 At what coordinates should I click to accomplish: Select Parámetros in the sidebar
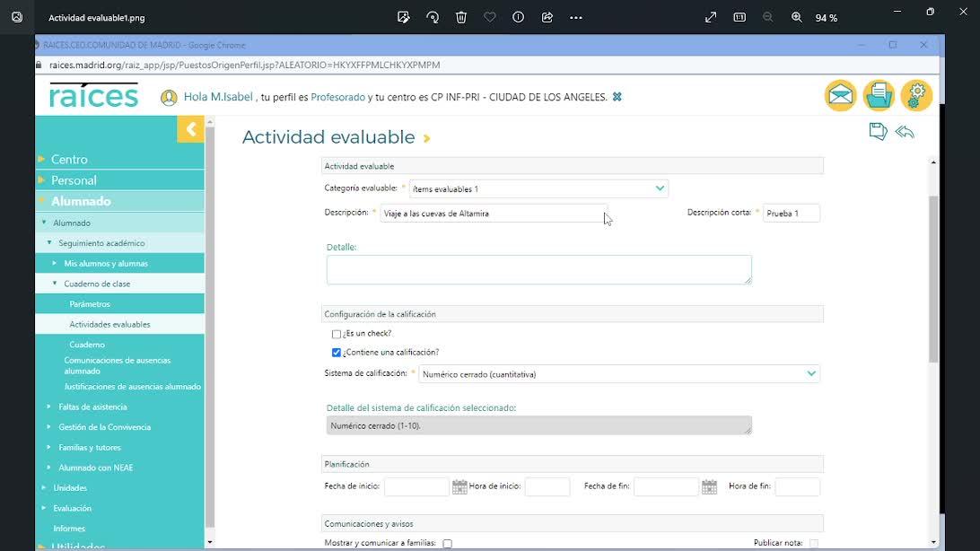pyautogui.click(x=90, y=304)
